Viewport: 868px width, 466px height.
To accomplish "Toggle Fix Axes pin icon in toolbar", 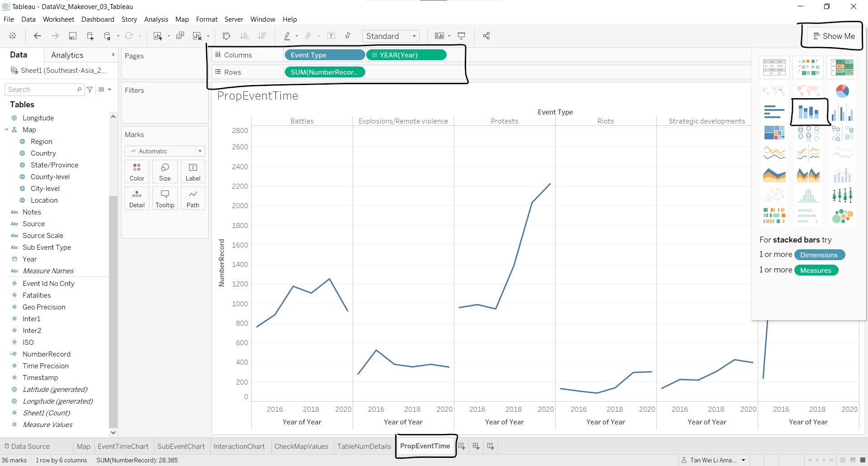I will pos(348,36).
